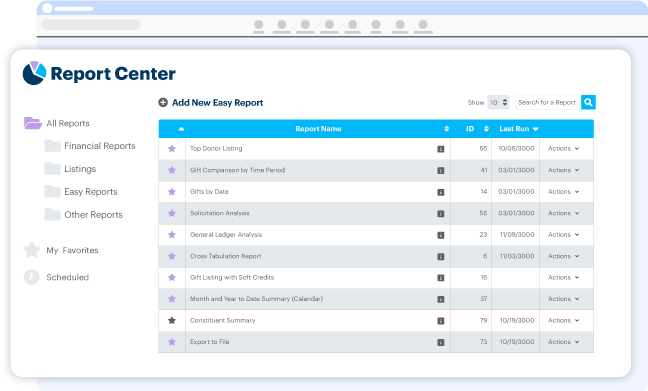Click the Scheduled clock icon
Image resolution: width=648 pixels, height=391 pixels.
click(x=31, y=277)
